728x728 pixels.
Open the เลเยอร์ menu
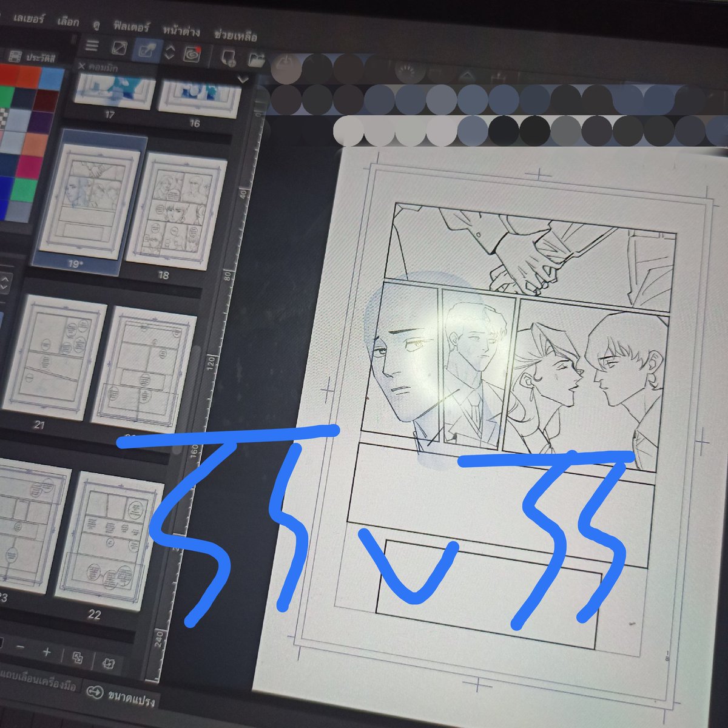click(x=30, y=20)
